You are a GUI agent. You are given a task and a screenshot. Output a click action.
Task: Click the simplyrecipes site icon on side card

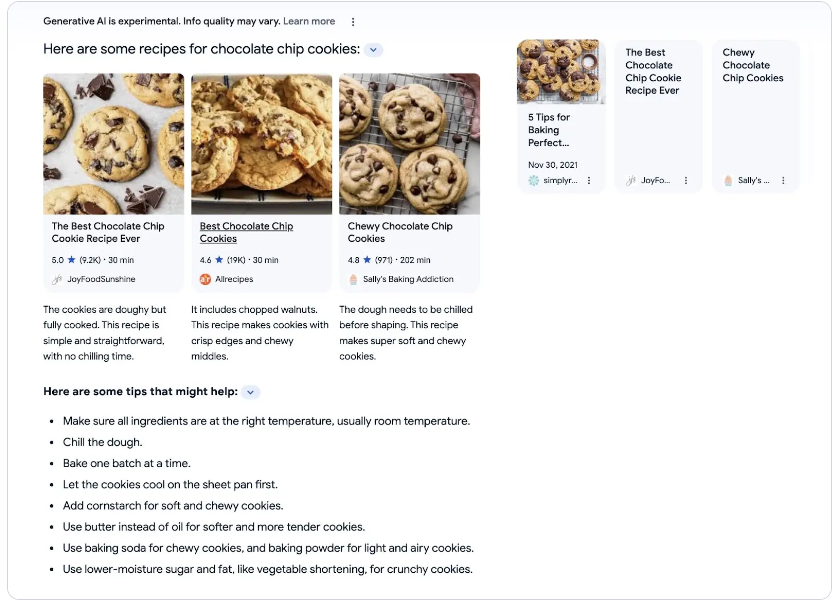tap(533, 181)
